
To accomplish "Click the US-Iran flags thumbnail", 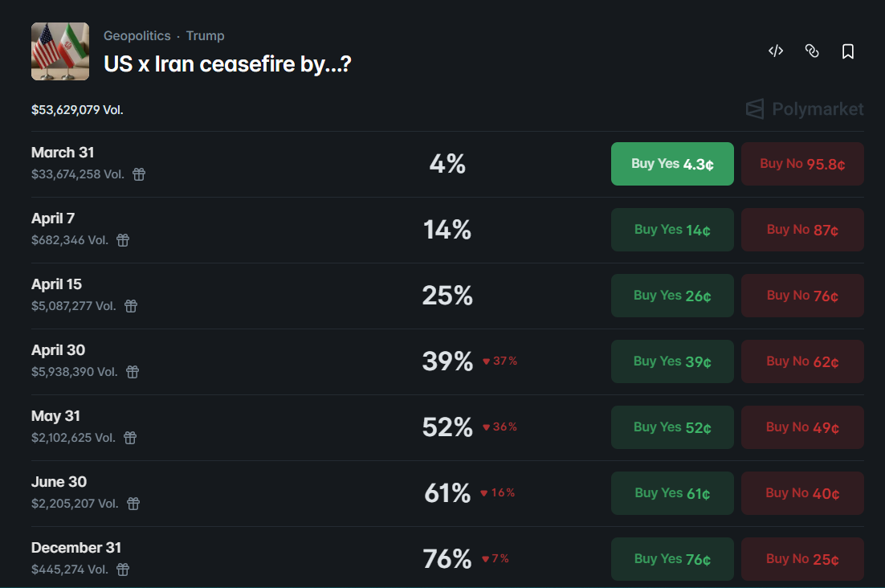I will (59, 51).
